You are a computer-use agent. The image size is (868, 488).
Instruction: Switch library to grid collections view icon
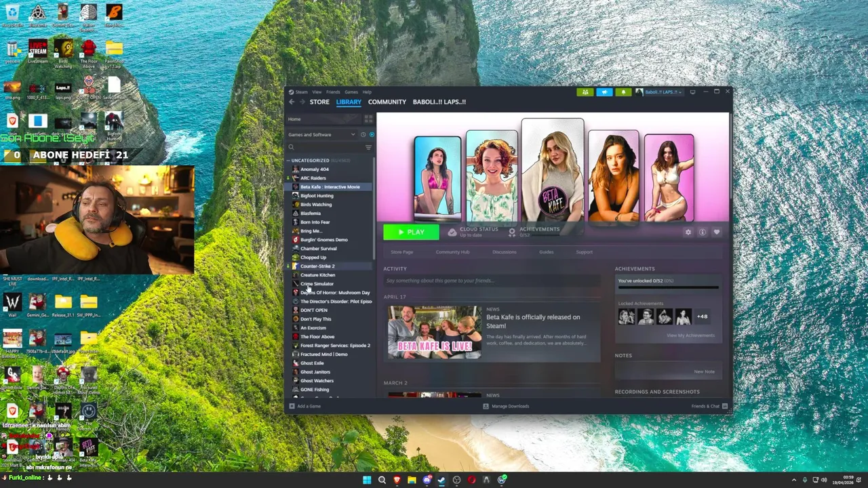click(x=368, y=119)
